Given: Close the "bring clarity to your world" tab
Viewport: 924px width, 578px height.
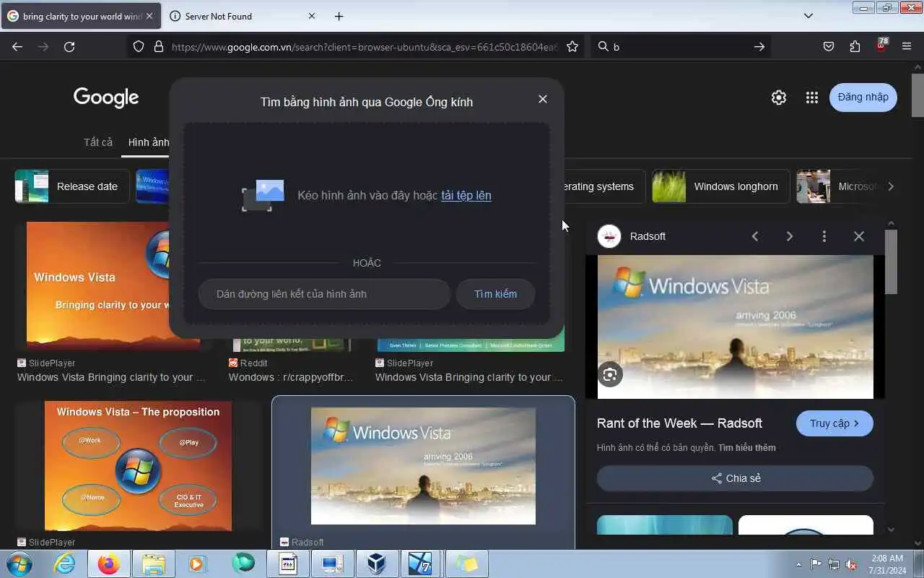Looking at the screenshot, I should (x=149, y=16).
